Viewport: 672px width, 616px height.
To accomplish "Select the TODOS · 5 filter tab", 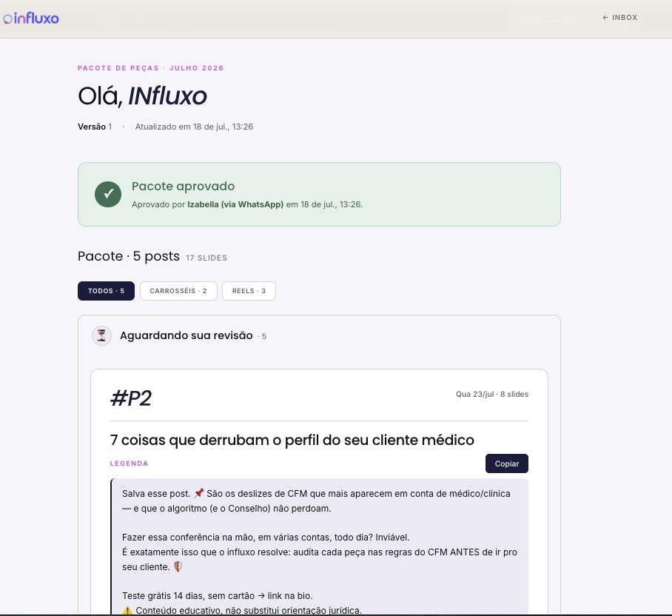I will click(x=106, y=291).
